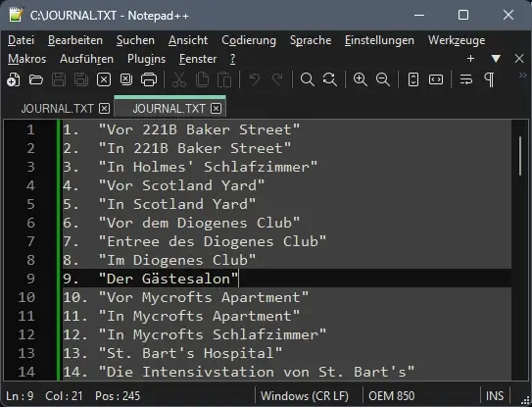
Task: Toggle synchronized vertical scrolling icon
Action: [413, 79]
